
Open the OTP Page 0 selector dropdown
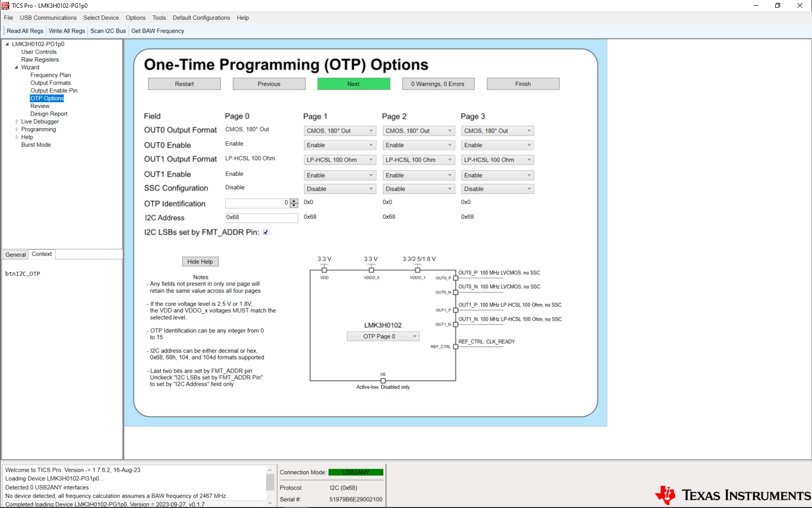383,336
